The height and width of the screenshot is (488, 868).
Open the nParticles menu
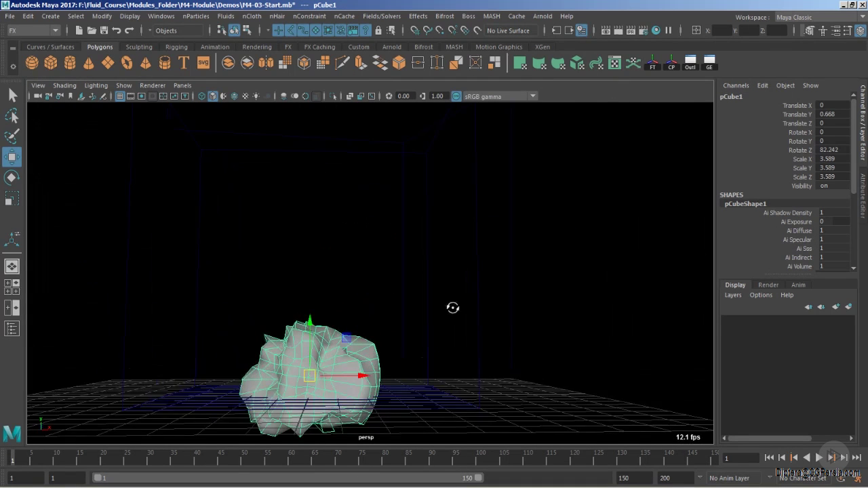(x=196, y=16)
